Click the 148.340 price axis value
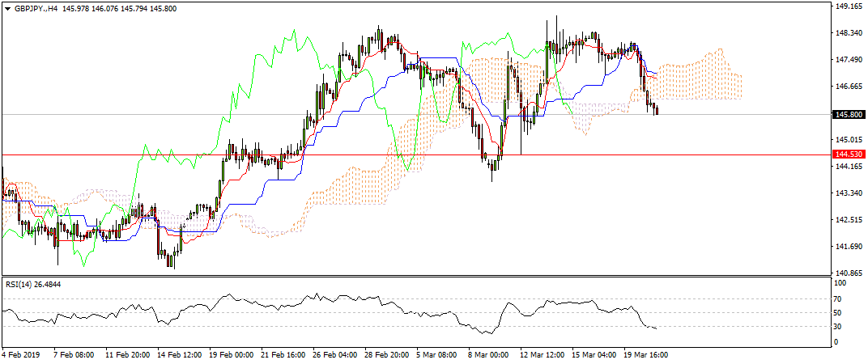This screenshot has width=868, height=364. 849,33
